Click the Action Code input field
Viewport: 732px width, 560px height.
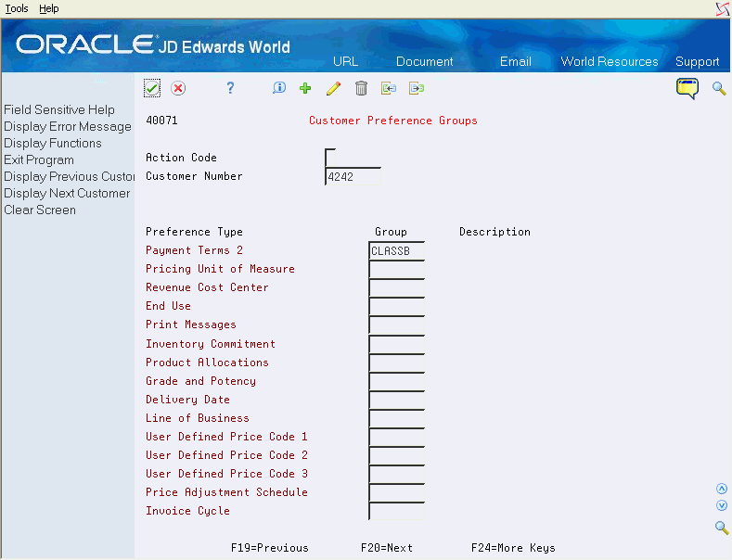330,158
